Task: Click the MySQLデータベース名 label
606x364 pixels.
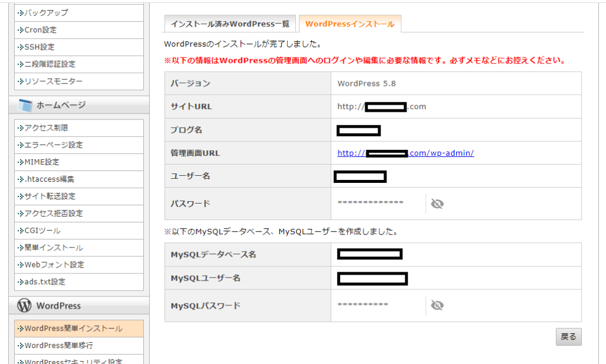Action: (213, 255)
